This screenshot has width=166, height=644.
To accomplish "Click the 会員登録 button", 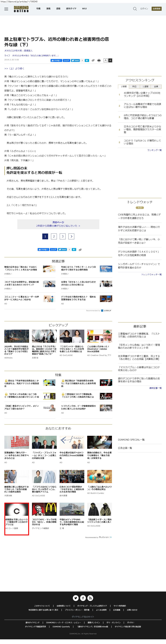I will click(157, 9).
